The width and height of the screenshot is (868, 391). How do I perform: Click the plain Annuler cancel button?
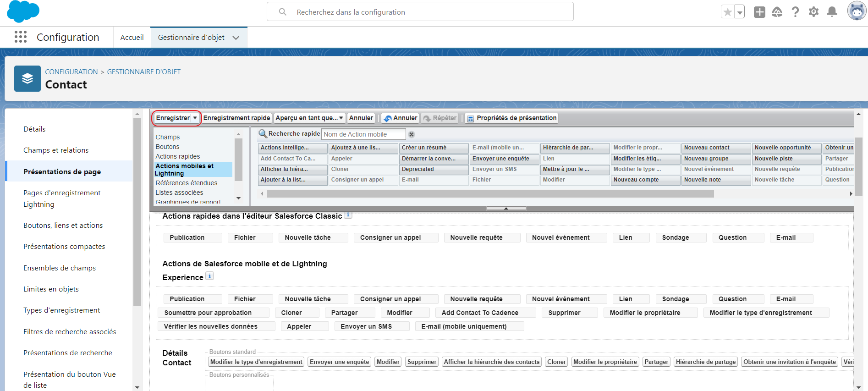pyautogui.click(x=361, y=118)
